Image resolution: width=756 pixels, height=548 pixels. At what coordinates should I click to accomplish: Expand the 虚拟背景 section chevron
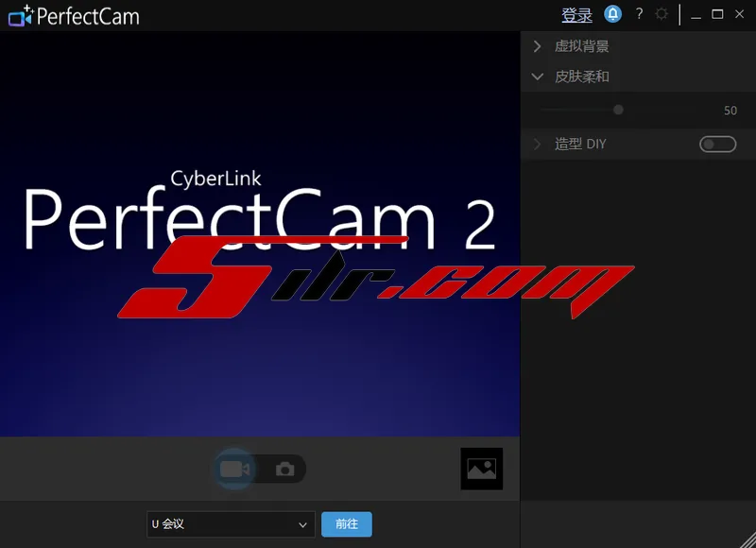[x=537, y=46]
